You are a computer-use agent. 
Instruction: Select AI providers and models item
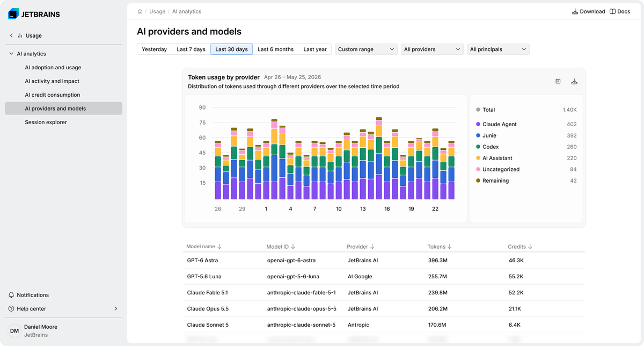[x=63, y=109]
